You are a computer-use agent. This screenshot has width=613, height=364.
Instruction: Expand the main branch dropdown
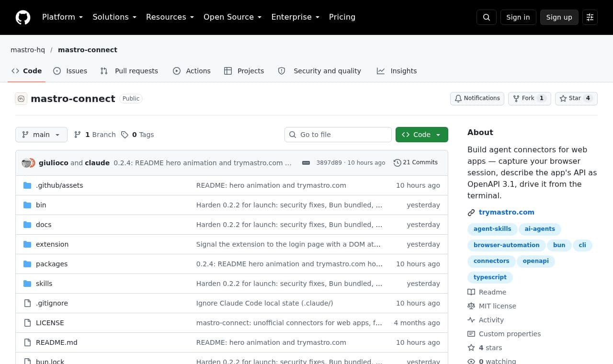coord(41,135)
